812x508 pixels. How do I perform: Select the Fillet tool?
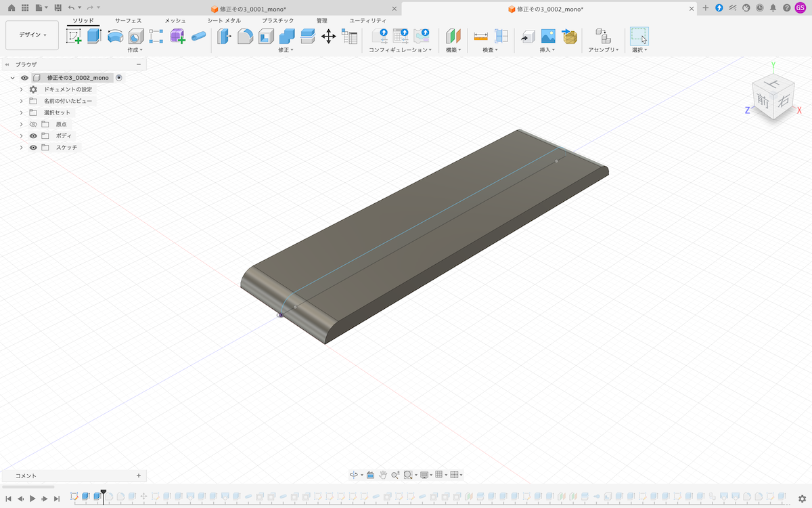click(245, 37)
